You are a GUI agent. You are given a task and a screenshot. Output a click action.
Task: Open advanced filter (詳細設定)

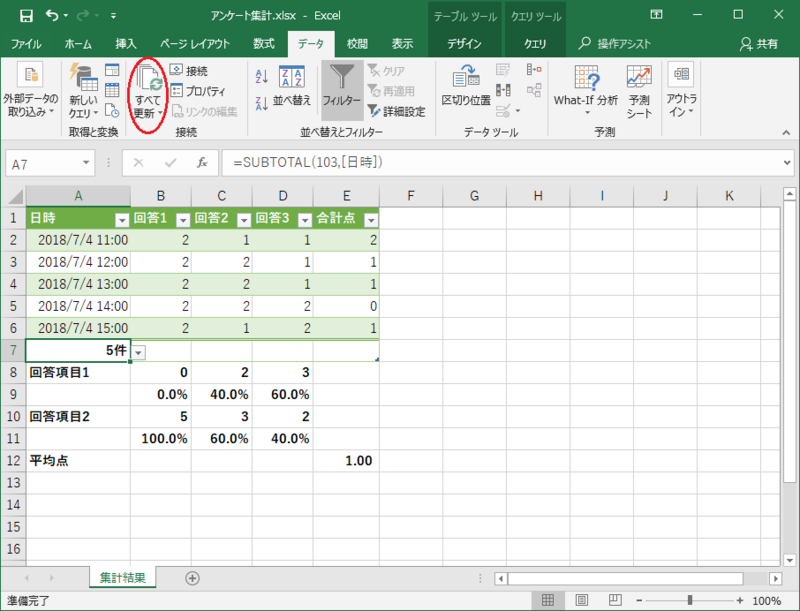pyautogui.click(x=396, y=111)
